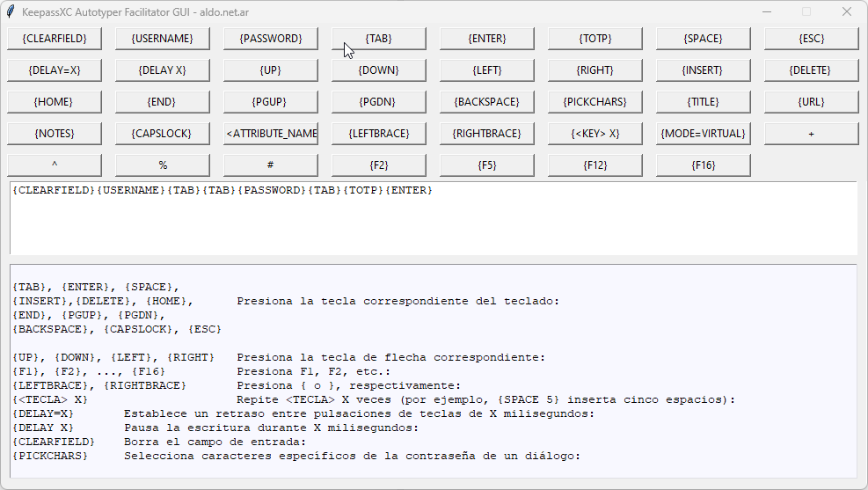Viewport: 868px width, 490px height.
Task: Click the {DOWN} arrow button
Action: [x=379, y=70]
